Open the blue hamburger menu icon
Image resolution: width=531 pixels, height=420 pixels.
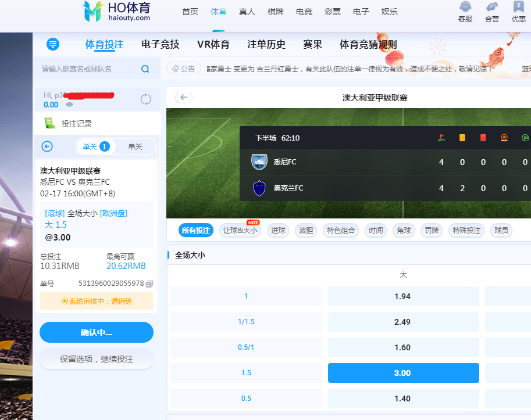pos(53,44)
